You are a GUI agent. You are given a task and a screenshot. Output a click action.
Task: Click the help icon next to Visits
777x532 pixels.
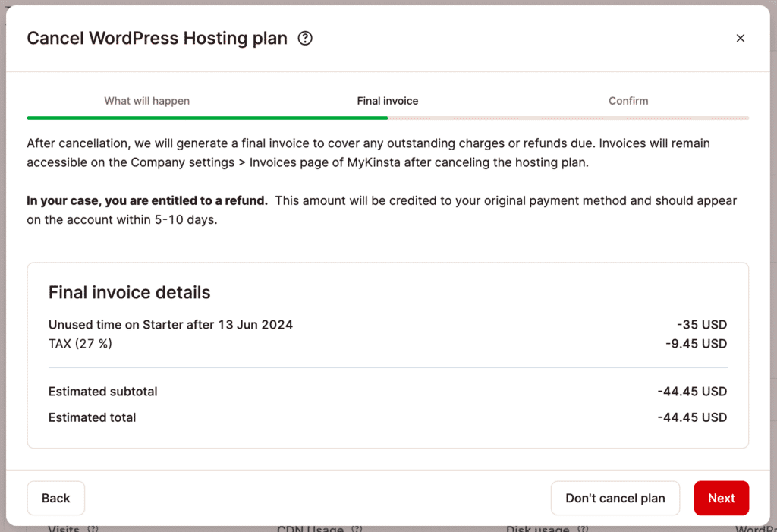click(93, 528)
